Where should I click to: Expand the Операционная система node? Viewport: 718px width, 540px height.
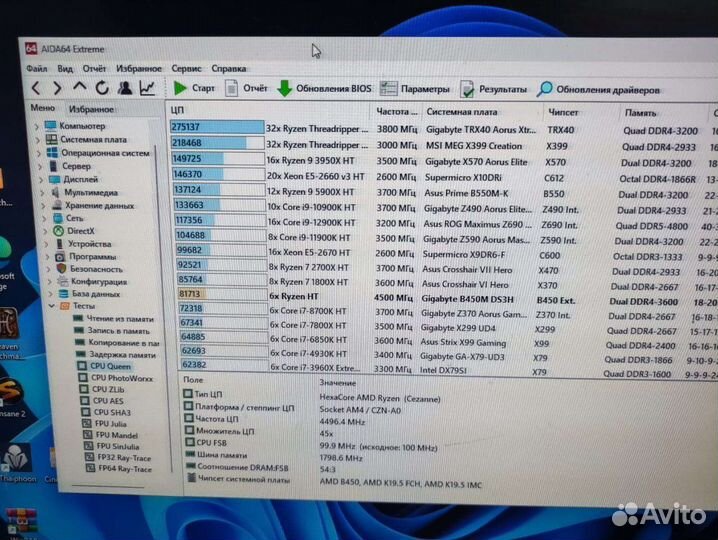click(x=39, y=153)
